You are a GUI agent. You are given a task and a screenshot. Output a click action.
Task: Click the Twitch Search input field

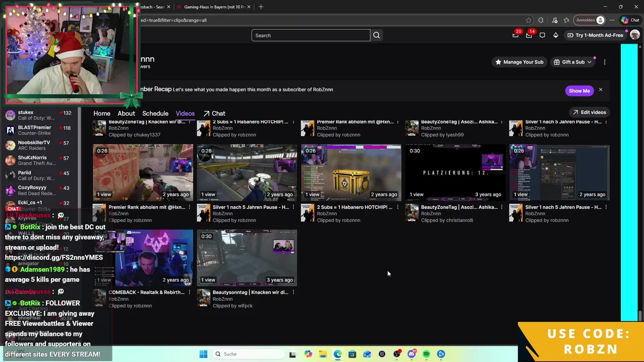(x=311, y=35)
